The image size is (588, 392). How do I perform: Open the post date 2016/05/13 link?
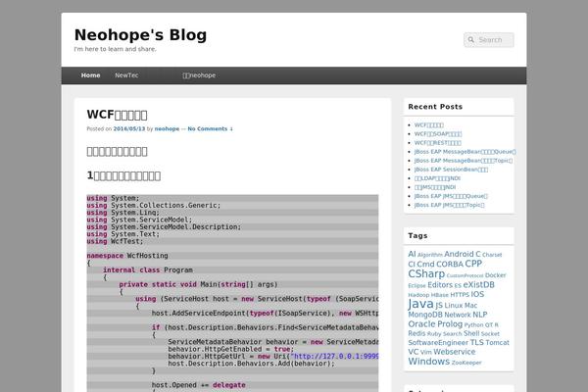point(129,128)
